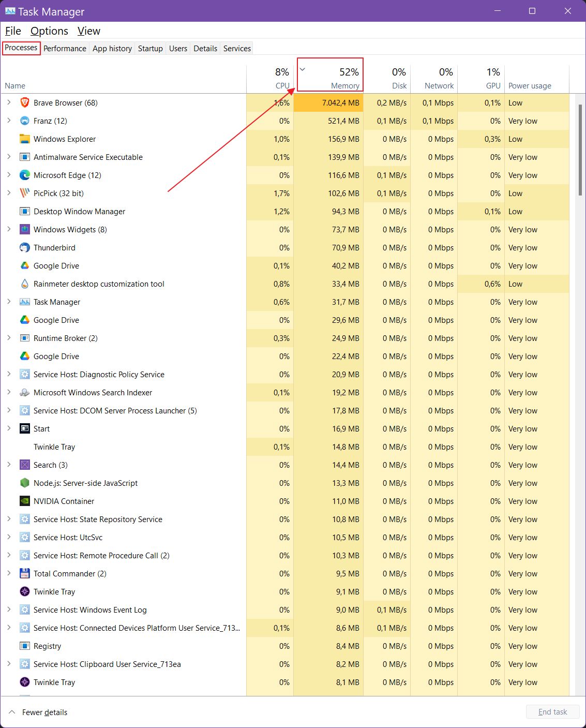Select the Total Commander icon
586x728 pixels.
pyautogui.click(x=24, y=573)
